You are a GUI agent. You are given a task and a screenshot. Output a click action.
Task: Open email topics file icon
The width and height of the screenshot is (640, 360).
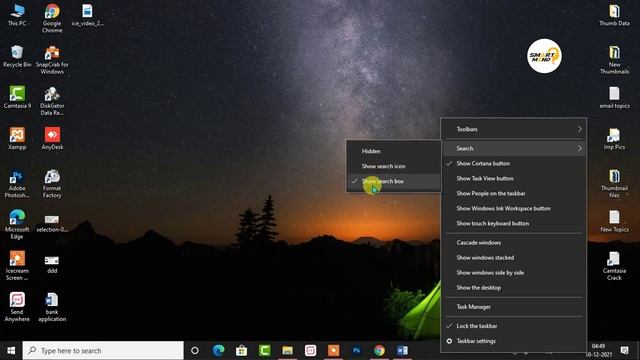[614, 98]
